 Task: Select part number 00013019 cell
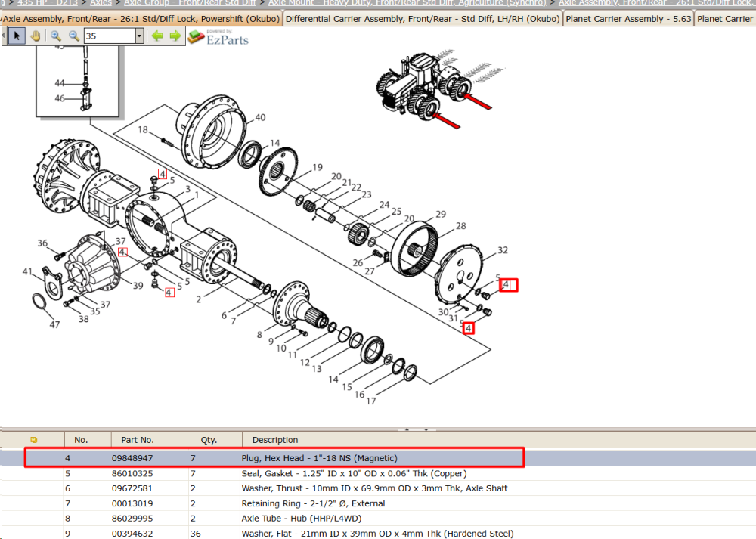132,503
